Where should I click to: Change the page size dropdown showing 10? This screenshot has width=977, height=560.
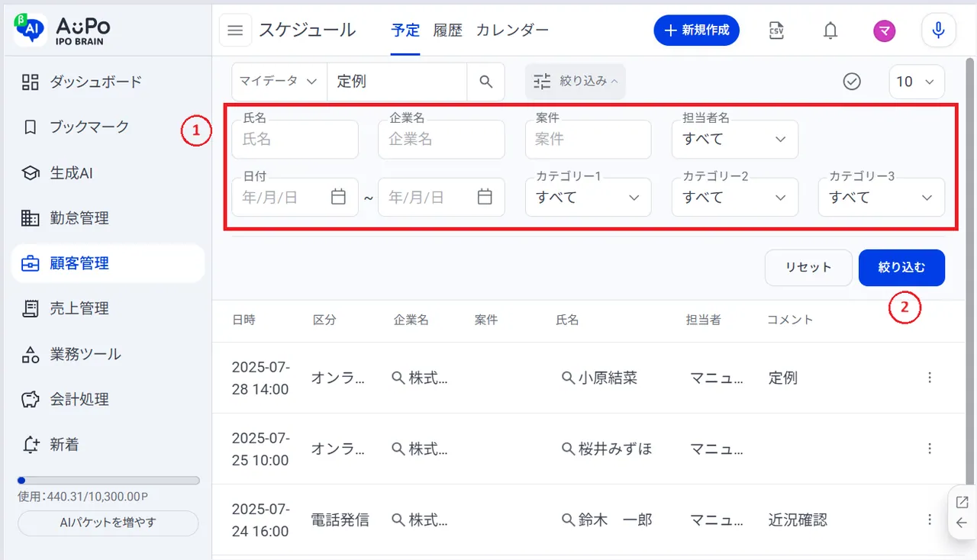(917, 82)
